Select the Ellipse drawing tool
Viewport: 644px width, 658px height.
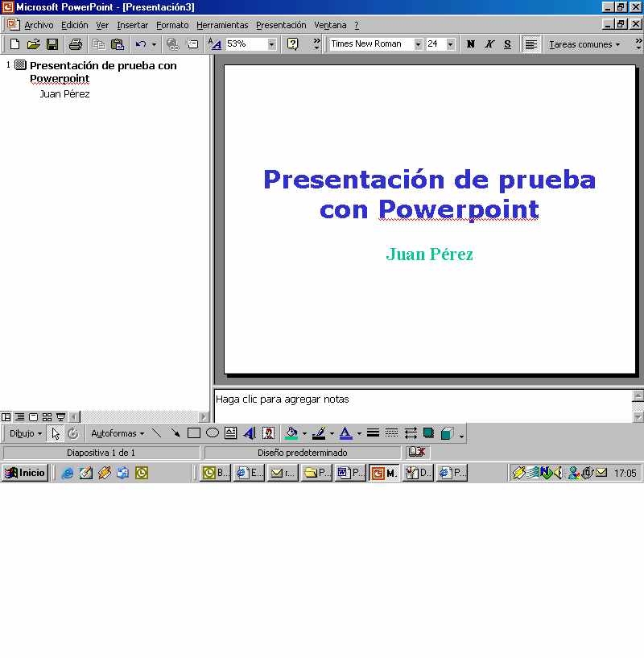tap(213, 433)
